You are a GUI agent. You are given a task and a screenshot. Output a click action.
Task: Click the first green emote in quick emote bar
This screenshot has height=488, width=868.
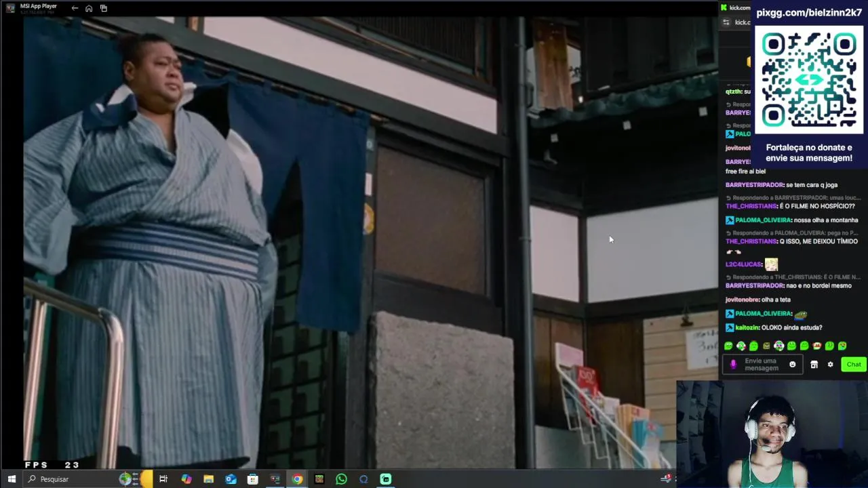pos(728,346)
